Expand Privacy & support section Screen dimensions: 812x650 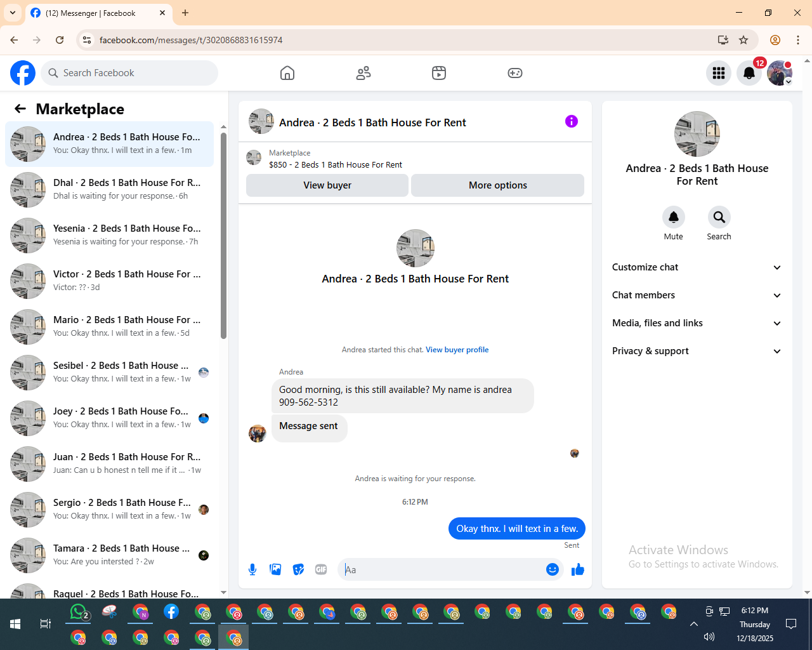click(x=697, y=351)
